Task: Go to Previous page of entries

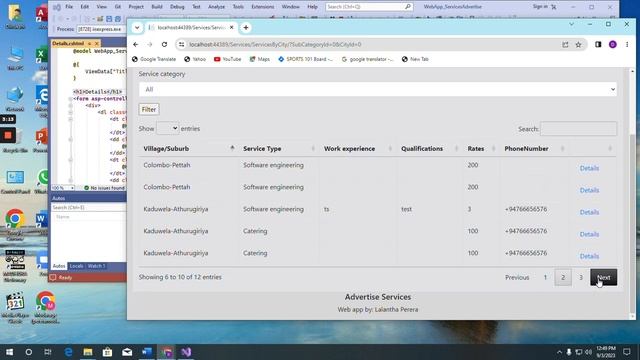Action: 517,278
